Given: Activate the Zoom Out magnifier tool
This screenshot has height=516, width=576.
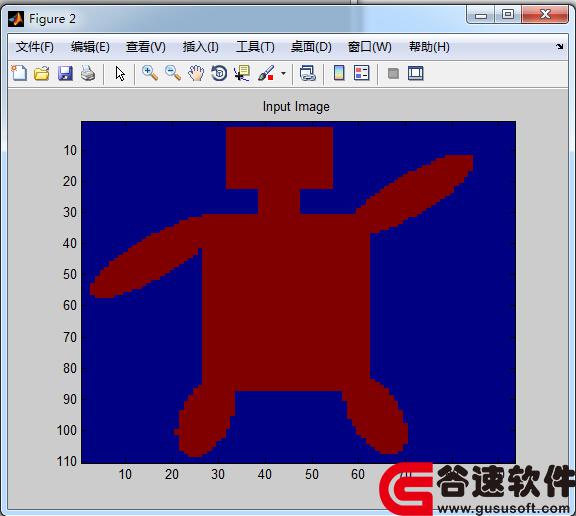Looking at the screenshot, I should tap(173, 73).
